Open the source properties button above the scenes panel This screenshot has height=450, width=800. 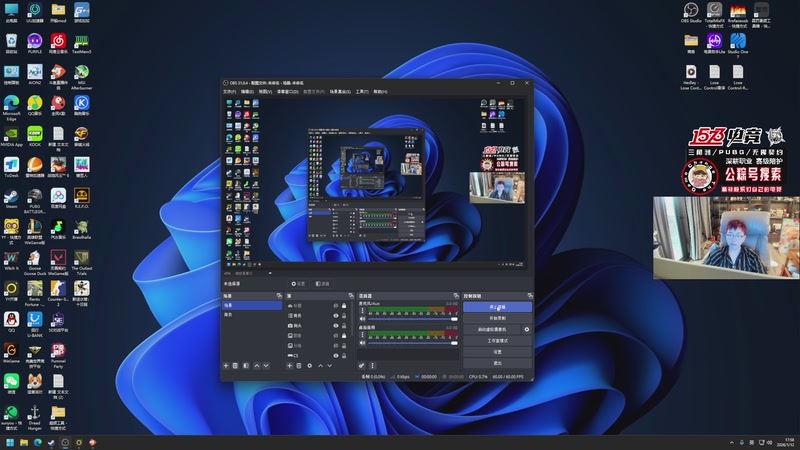[298, 284]
